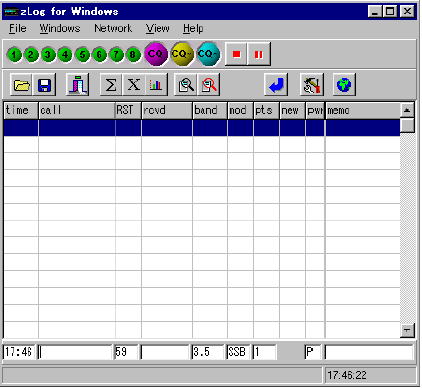Image resolution: width=422 pixels, height=388 pixels.
Task: Click the memo column header
Action: click(363, 110)
